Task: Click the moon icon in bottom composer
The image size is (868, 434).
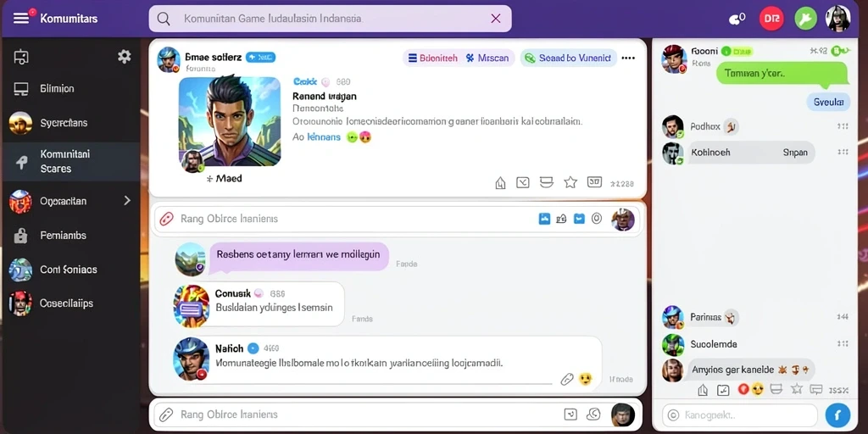Action: (x=593, y=414)
